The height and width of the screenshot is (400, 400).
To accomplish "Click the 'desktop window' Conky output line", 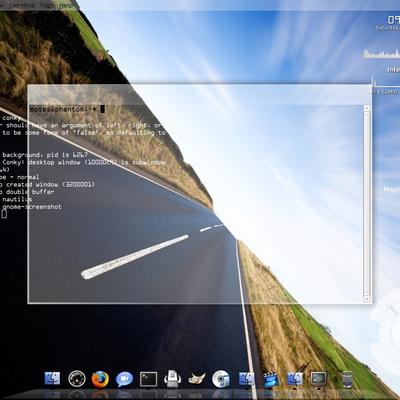I will click(x=83, y=162).
